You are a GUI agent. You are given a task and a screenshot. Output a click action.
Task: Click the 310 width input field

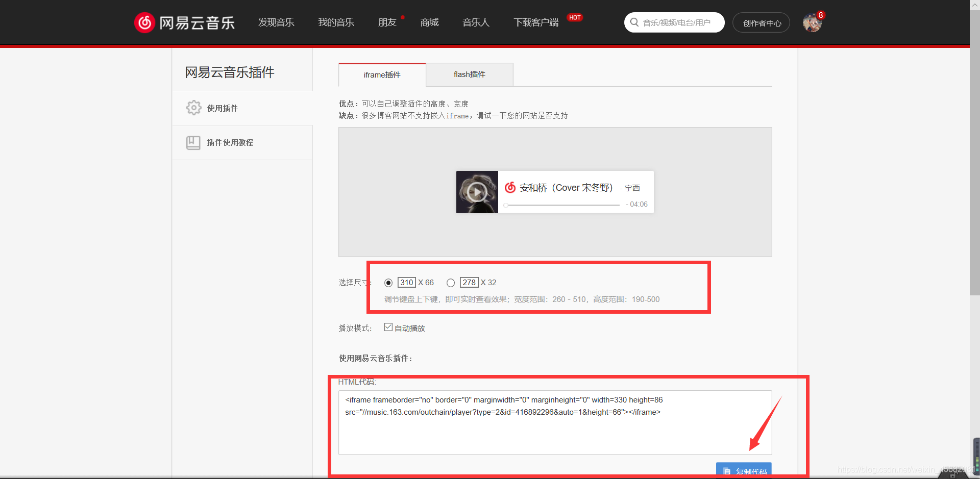[x=407, y=283]
